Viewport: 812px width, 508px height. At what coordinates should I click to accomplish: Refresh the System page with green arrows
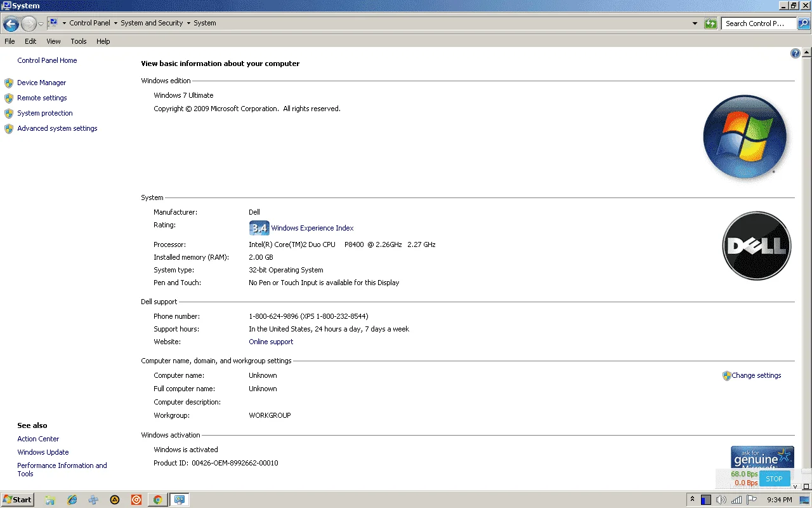pyautogui.click(x=710, y=23)
